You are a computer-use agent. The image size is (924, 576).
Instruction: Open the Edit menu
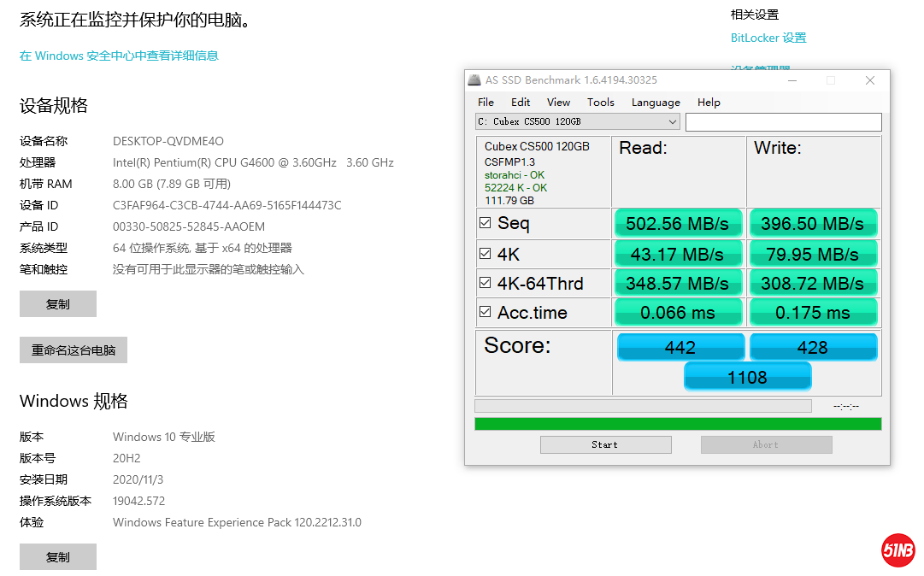(x=521, y=103)
